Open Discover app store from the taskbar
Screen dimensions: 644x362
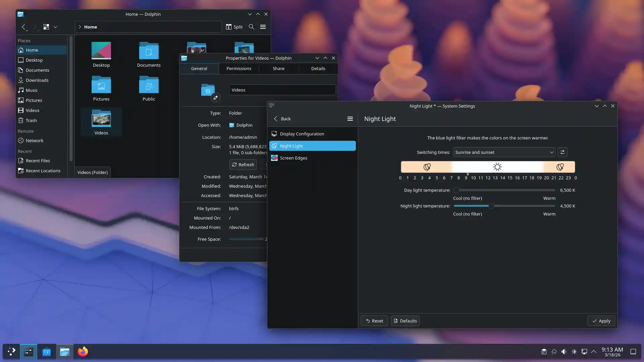(x=46, y=352)
